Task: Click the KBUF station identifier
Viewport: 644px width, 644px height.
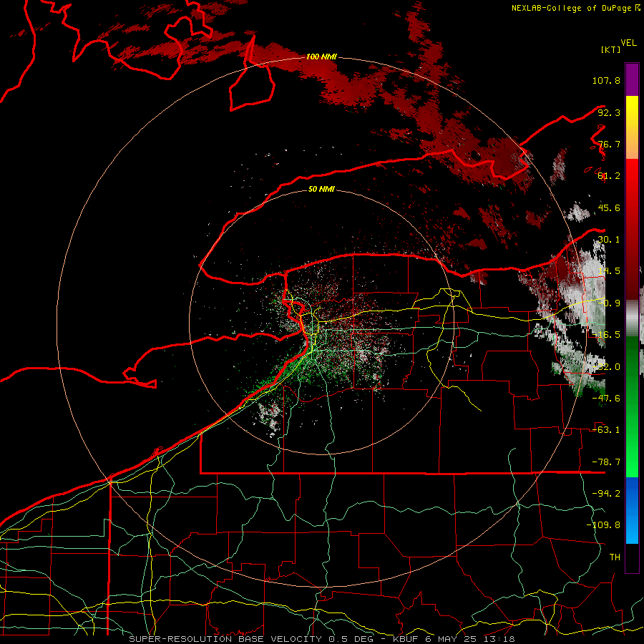Action: tap(407, 639)
